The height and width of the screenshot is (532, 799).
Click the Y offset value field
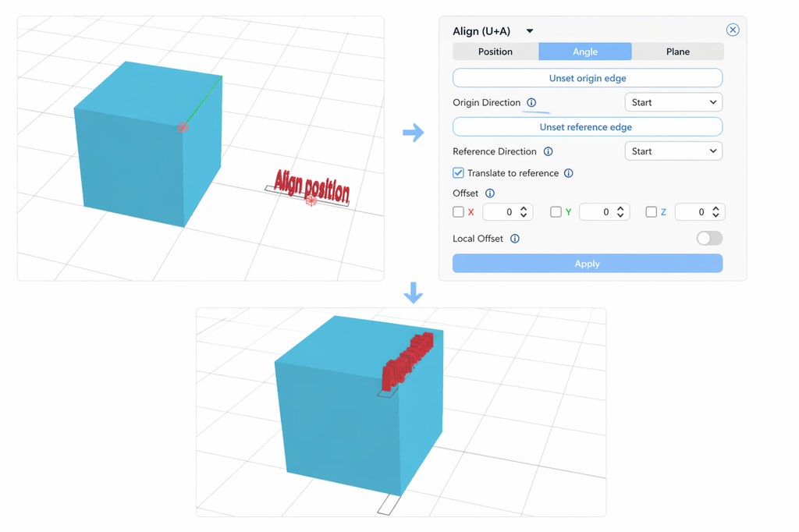point(605,212)
